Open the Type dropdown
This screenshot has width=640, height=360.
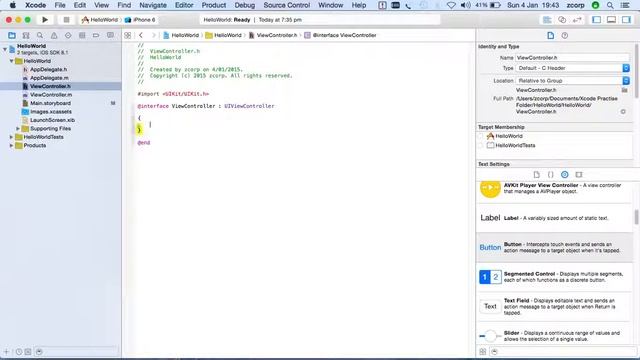(573, 68)
